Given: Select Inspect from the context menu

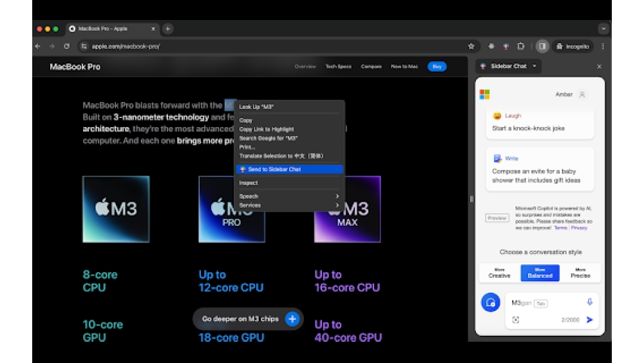Looking at the screenshot, I should (x=249, y=183).
